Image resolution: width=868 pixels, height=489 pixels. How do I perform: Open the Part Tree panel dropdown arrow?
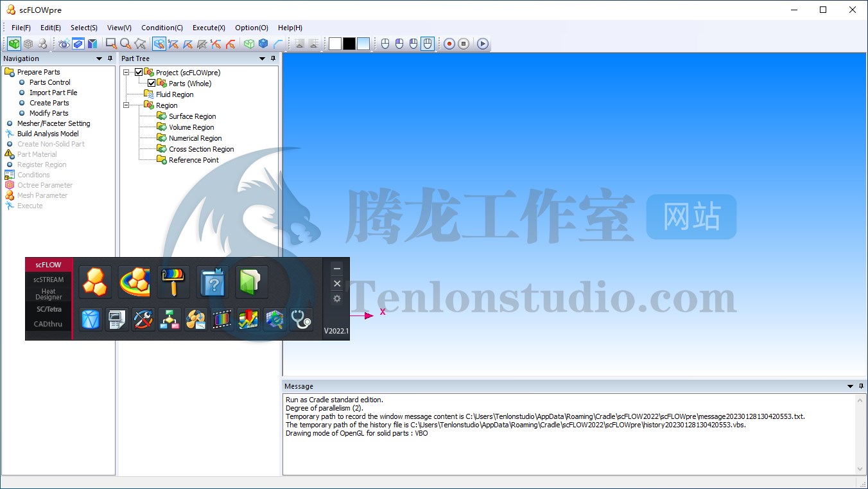tap(262, 58)
